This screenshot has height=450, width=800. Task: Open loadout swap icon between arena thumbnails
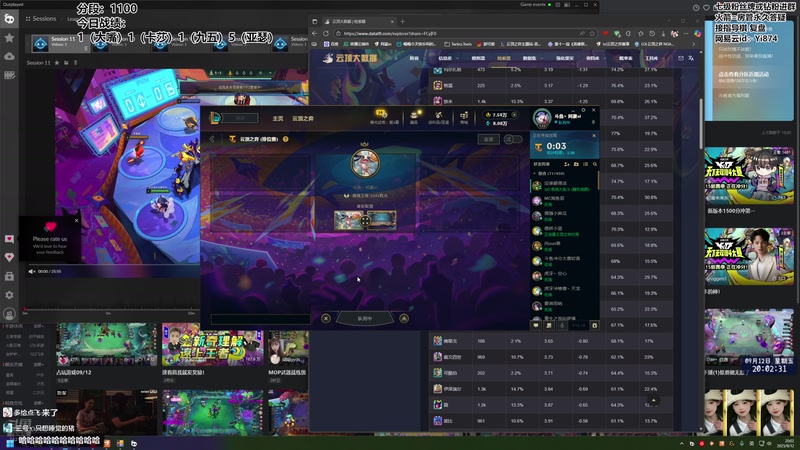coord(365,221)
